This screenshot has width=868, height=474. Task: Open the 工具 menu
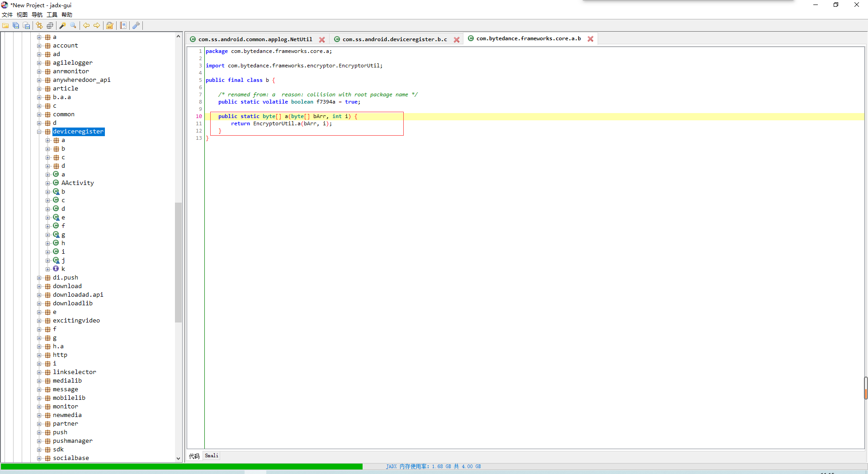[x=52, y=15]
